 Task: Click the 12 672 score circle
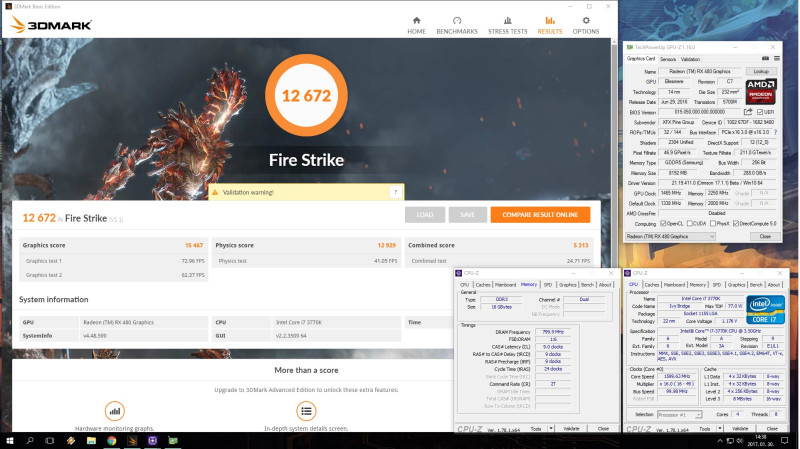pyautogui.click(x=306, y=95)
